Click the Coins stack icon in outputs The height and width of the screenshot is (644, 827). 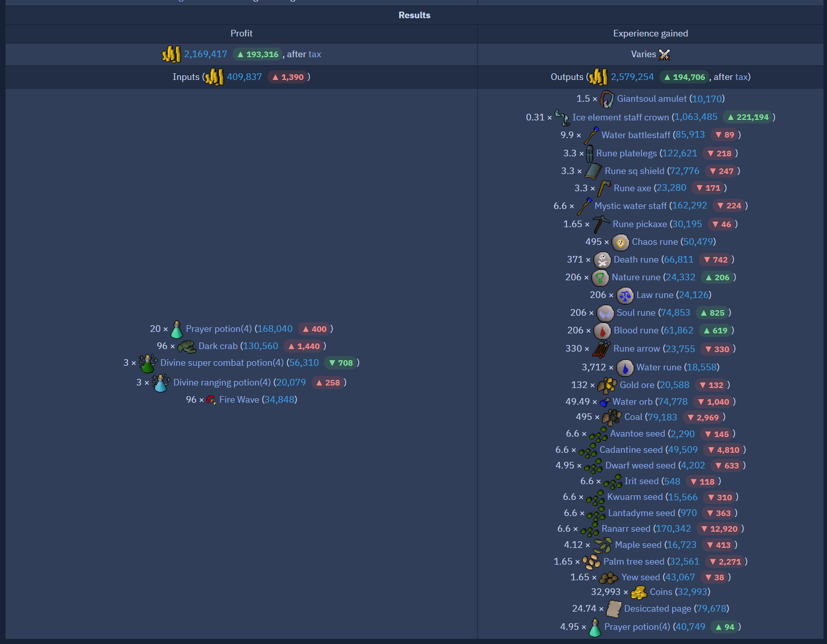[639, 592]
